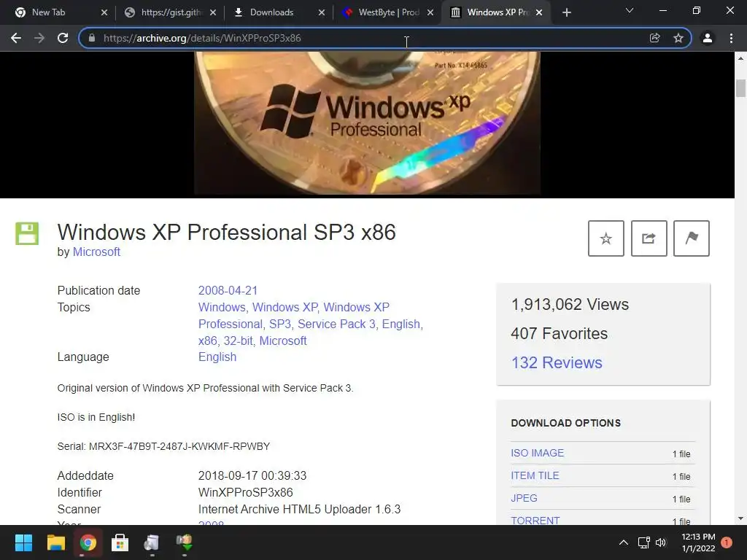The image size is (747, 560).
Task: Share this archive item
Action: [x=649, y=238]
